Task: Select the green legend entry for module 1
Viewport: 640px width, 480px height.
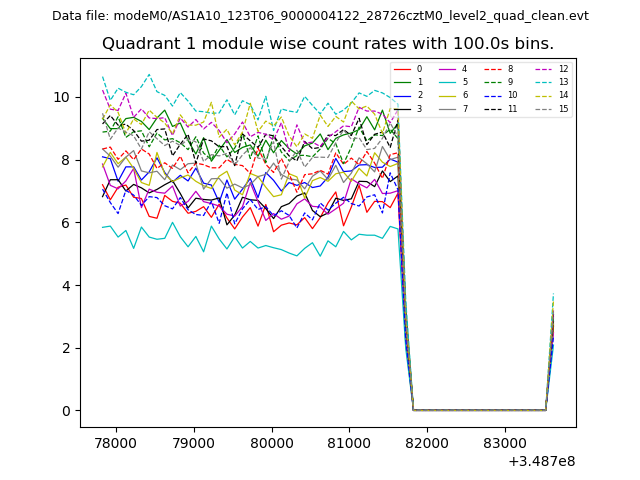Action: point(404,82)
